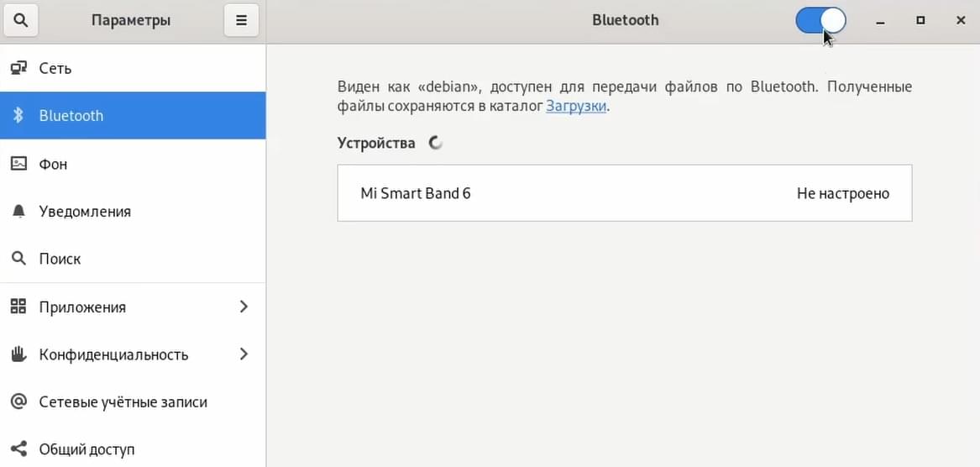Expand the Приложения chevron arrow
Viewport: 980px width, 467px height.
coord(244,307)
